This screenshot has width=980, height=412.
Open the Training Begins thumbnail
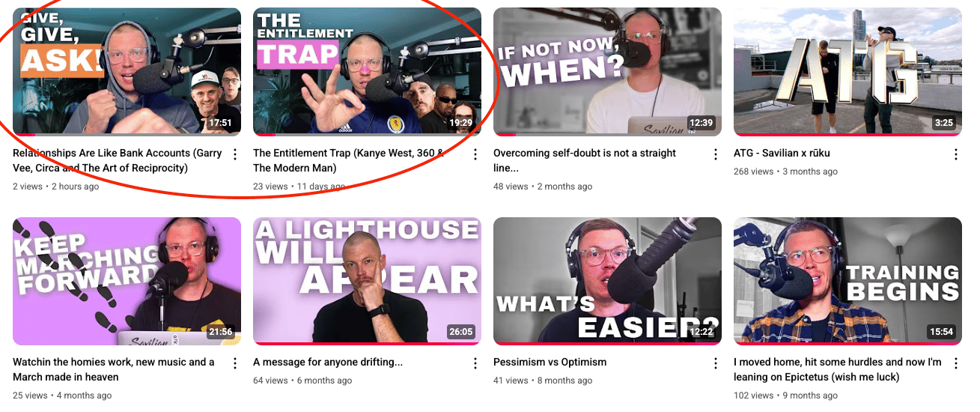[x=847, y=281]
